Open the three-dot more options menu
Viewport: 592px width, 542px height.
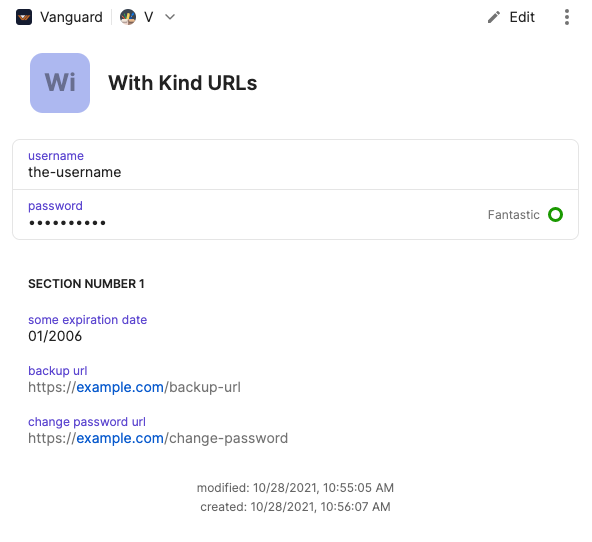[567, 17]
